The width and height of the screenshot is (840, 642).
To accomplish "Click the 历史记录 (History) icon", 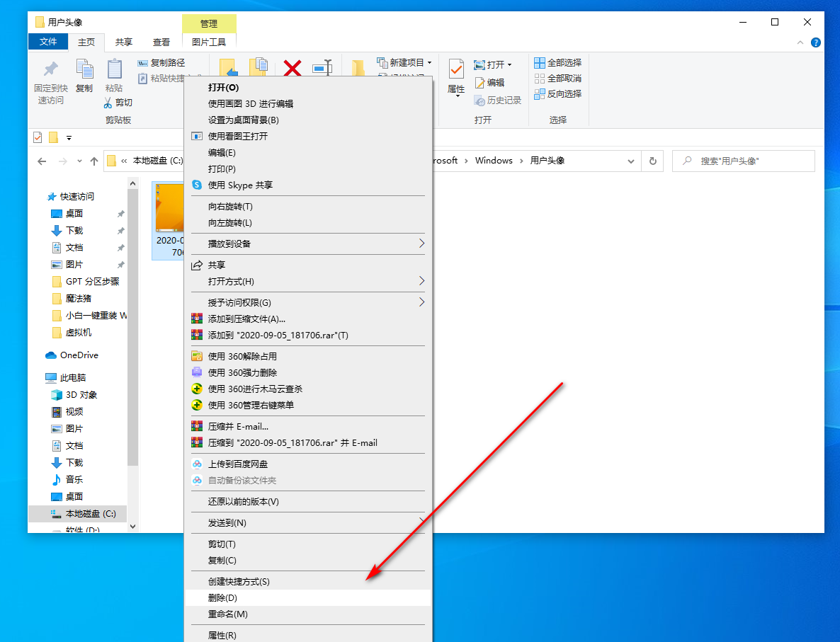I will coord(479,100).
